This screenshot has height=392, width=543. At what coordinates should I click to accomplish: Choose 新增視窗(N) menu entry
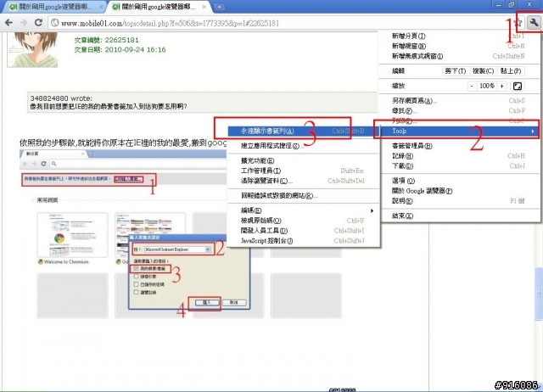tap(460, 46)
